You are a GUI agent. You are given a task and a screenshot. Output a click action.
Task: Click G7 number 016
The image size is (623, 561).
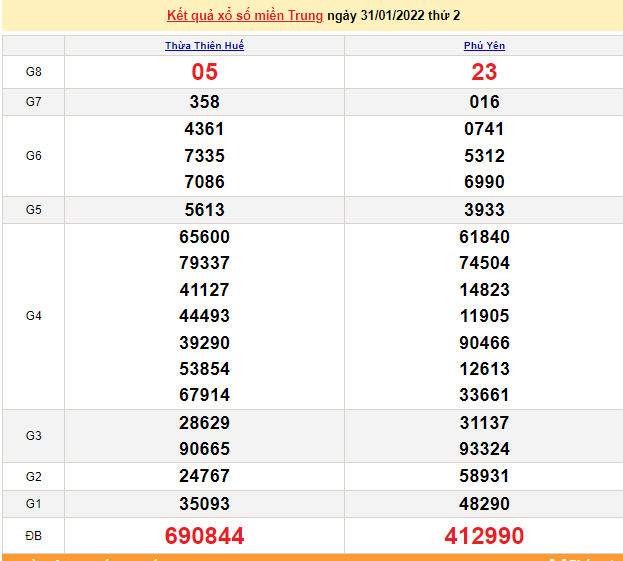pos(484,102)
